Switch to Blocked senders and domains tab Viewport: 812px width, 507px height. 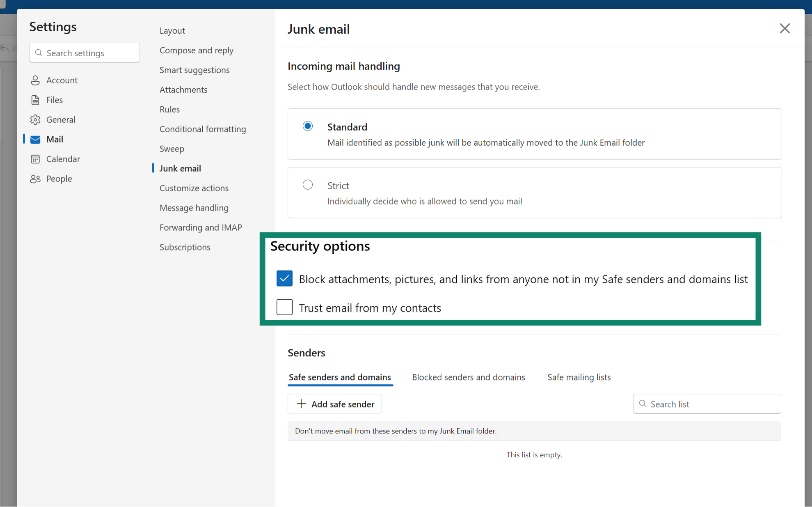coord(469,377)
